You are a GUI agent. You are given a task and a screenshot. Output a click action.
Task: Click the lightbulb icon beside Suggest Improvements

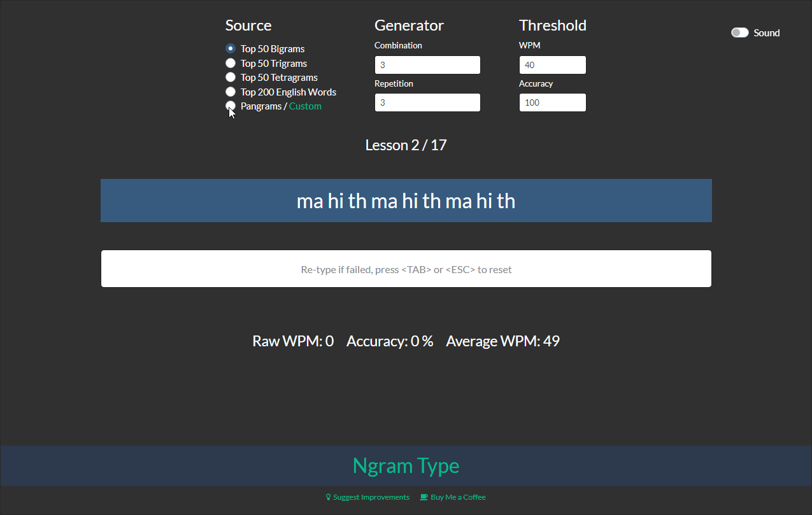329,497
